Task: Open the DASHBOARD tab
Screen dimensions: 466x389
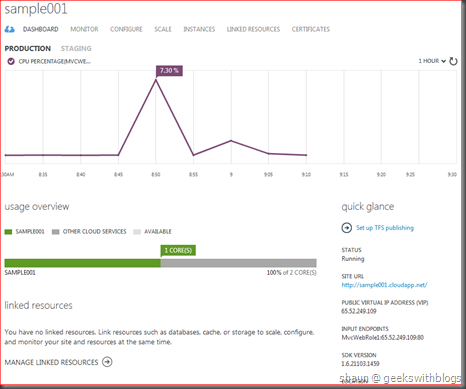Action: tap(41, 29)
